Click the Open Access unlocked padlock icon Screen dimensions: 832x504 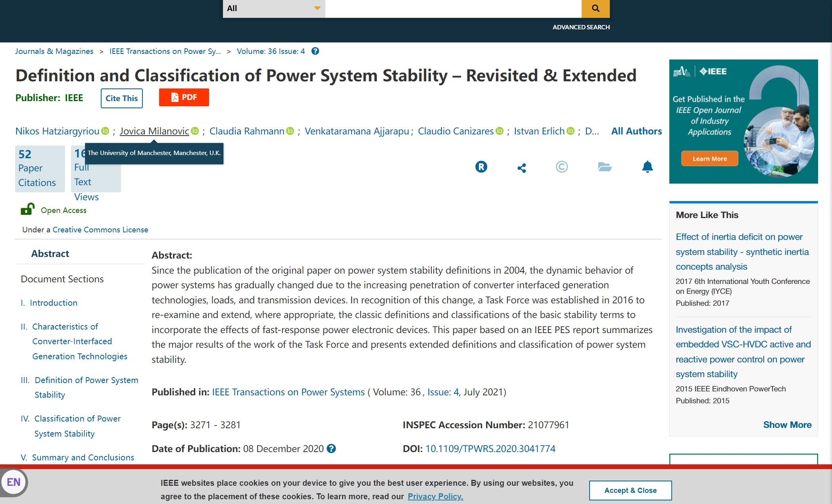click(x=27, y=209)
